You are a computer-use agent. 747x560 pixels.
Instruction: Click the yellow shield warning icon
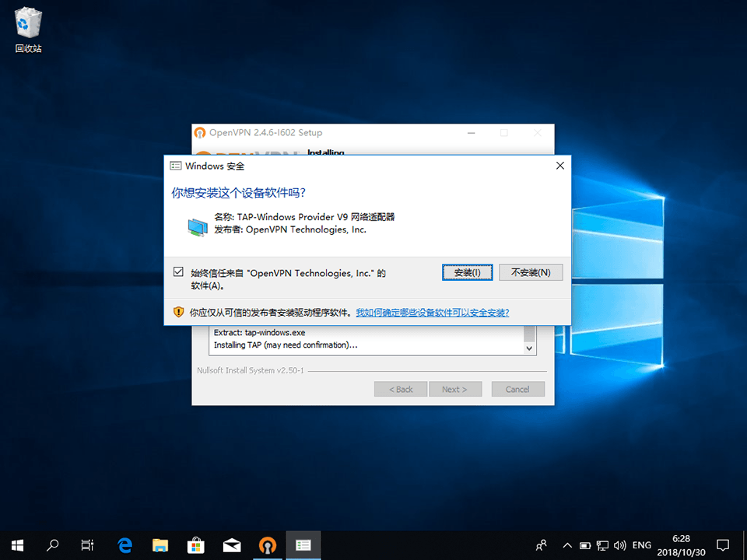coord(179,313)
